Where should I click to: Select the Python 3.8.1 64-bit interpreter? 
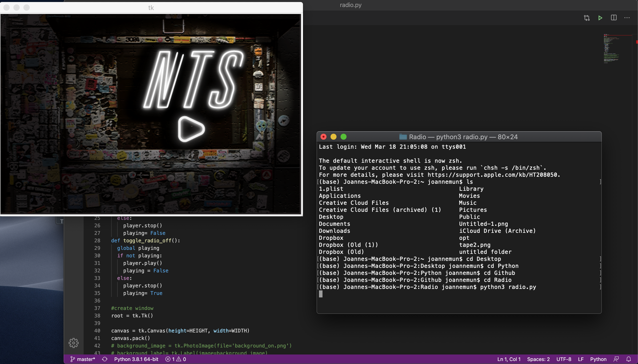[x=136, y=359]
